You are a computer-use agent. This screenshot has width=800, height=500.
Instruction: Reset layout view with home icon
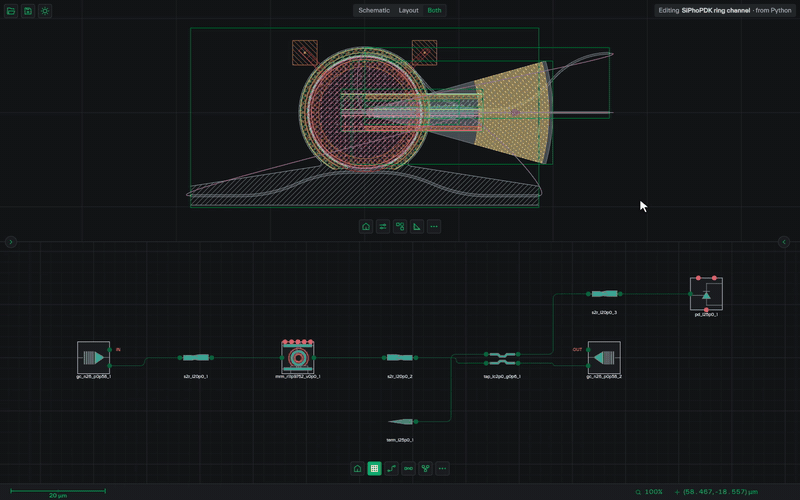click(x=366, y=227)
